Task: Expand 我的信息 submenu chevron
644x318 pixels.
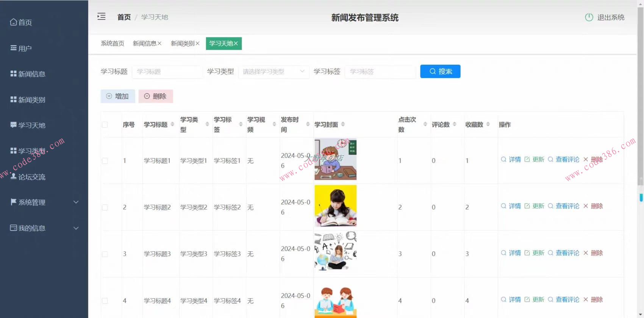Action: click(76, 228)
